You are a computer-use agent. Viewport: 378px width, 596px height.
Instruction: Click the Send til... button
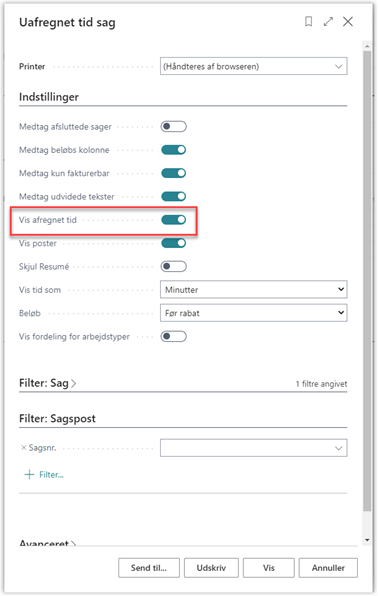point(149,568)
